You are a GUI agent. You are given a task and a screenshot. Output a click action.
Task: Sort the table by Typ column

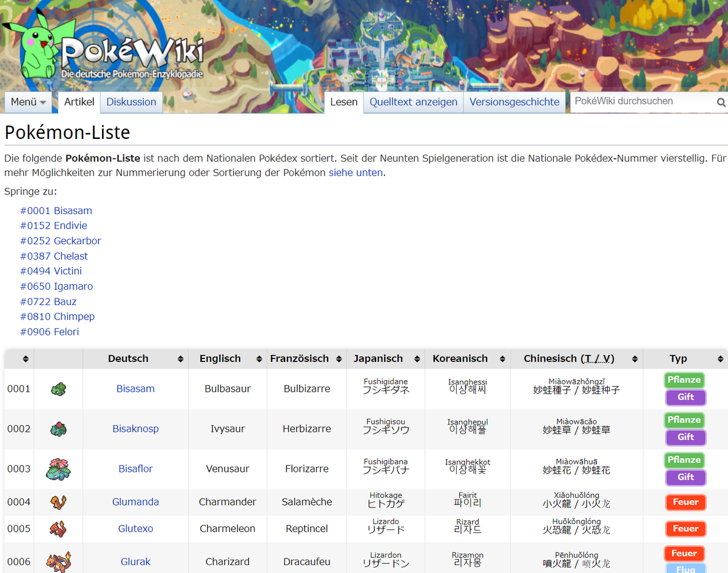point(720,359)
